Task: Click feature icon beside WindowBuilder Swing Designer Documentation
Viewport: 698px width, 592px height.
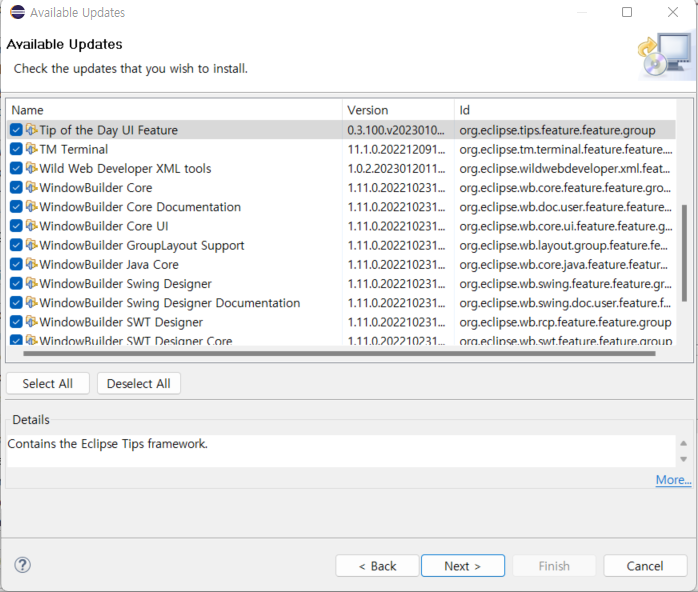Action: tap(31, 302)
